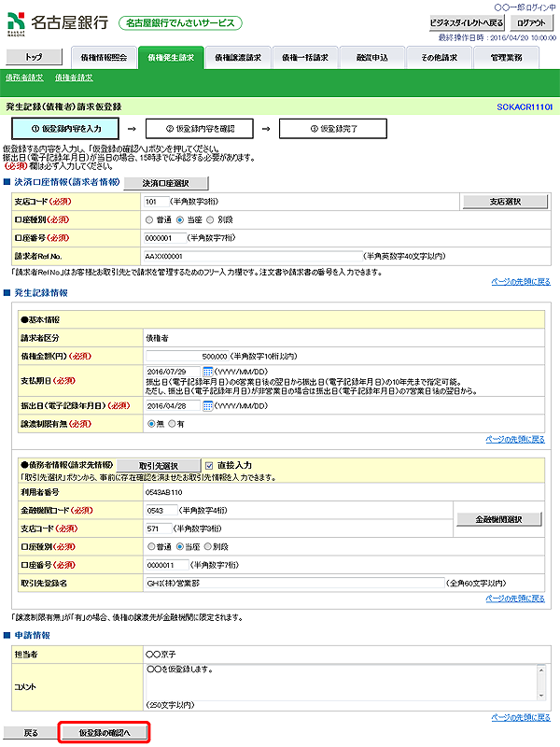This screenshot has width=560, height=747.
Task: Click ページの先頭に戻る below 決済口座情報
Action: point(521,282)
